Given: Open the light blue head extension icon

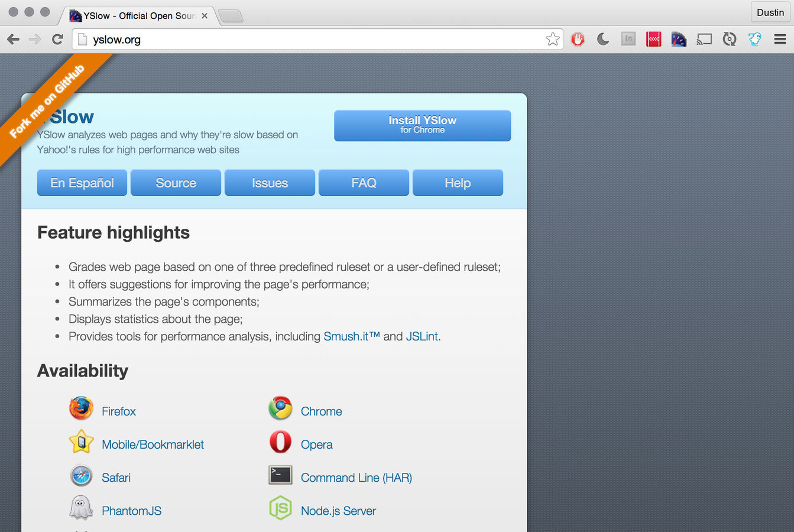Looking at the screenshot, I should coord(754,40).
